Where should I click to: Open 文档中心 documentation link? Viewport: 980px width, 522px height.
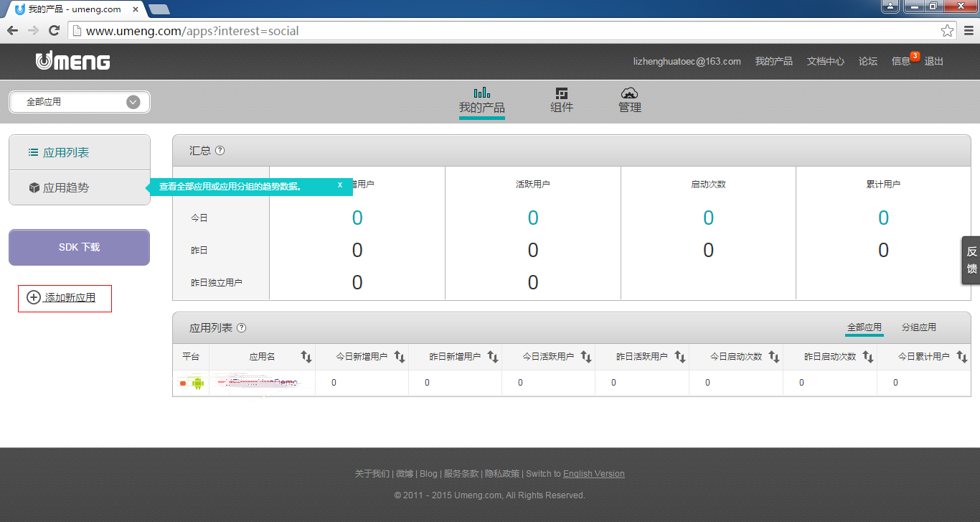click(825, 62)
